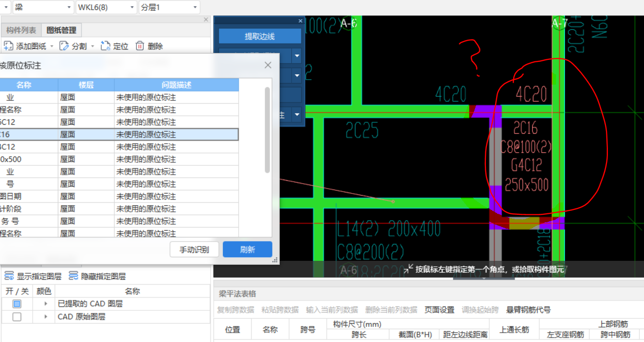Click the 2C16 annotation in the drawing
This screenshot has width=644, height=342.
[525, 128]
